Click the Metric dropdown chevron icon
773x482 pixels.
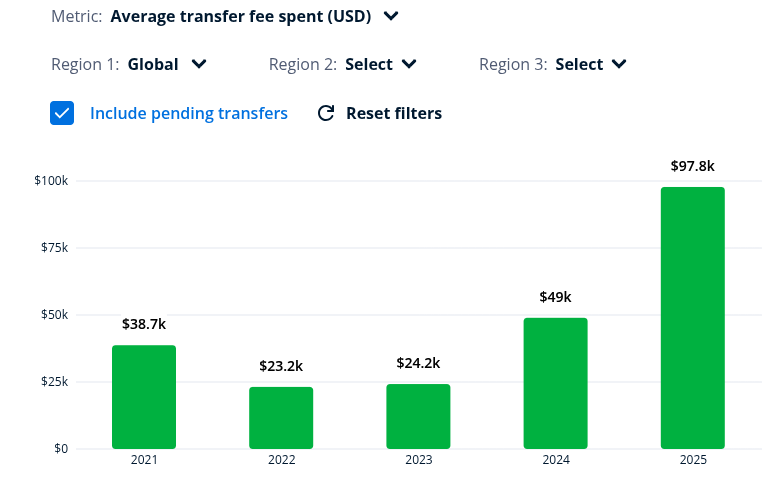(391, 16)
